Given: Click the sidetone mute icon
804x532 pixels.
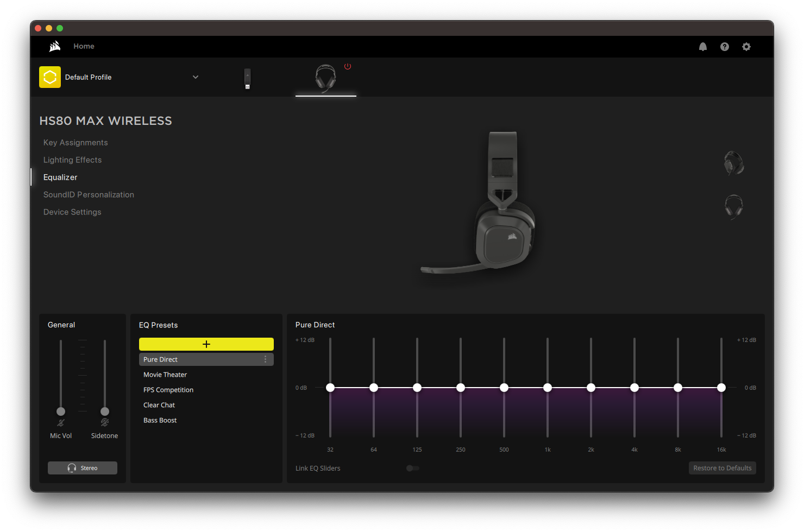Looking at the screenshot, I should (105, 422).
